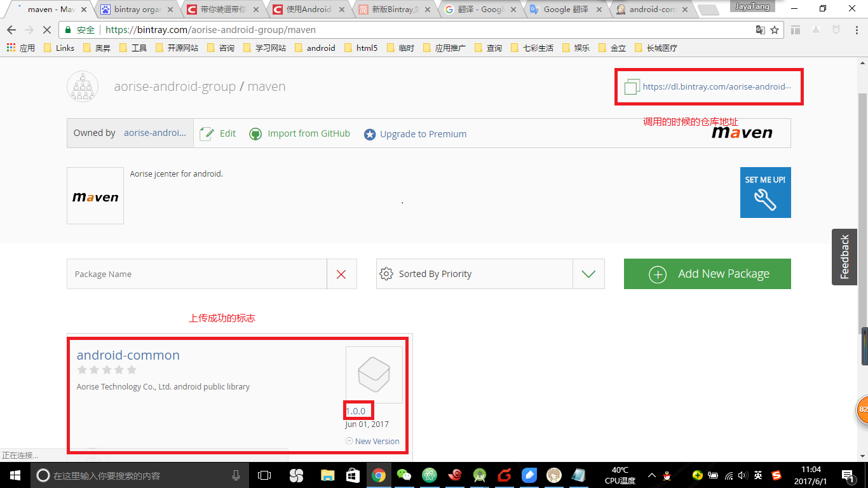The height and width of the screenshot is (488, 868).
Task: Click the owner aorise-androi... link
Action: [154, 133]
